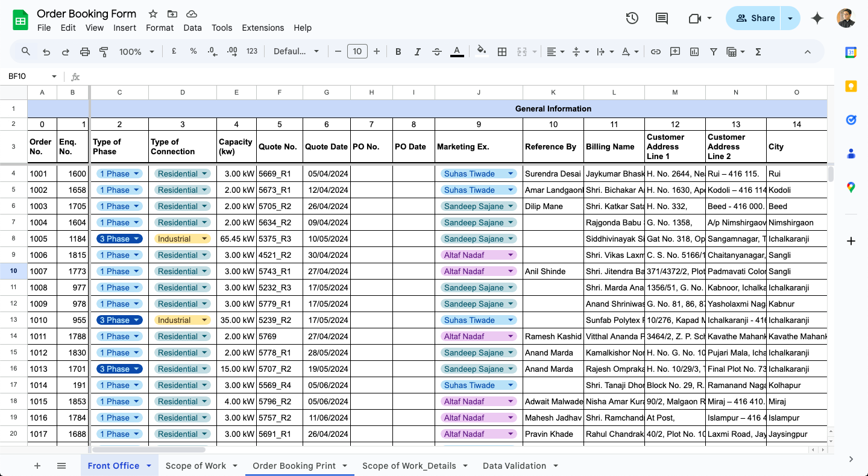Image resolution: width=868 pixels, height=476 pixels.
Task: Toggle strikethrough formatting
Action: coord(438,52)
